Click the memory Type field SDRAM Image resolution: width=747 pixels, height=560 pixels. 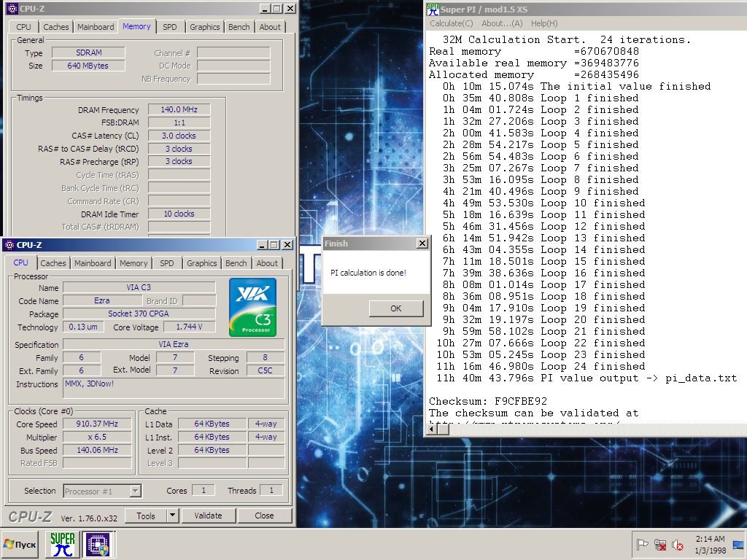pyautogui.click(x=88, y=52)
